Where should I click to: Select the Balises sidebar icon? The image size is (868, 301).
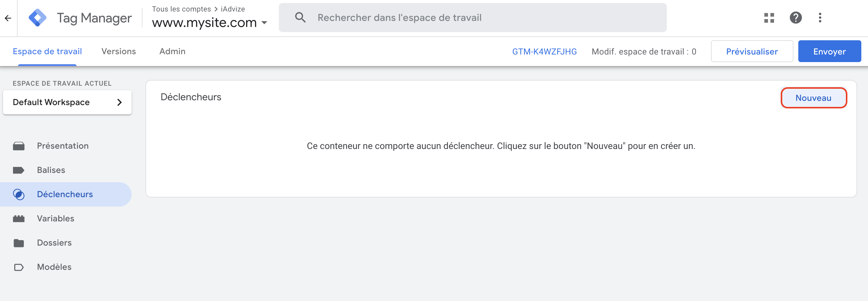[x=19, y=170]
